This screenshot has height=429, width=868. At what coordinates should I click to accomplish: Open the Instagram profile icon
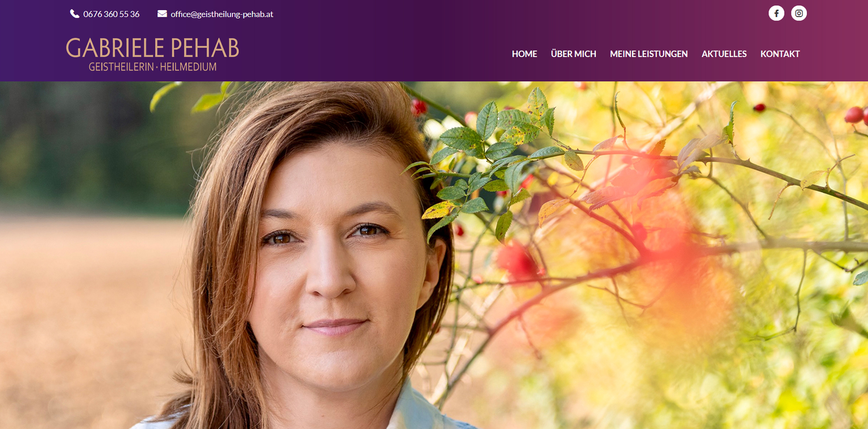coord(799,13)
